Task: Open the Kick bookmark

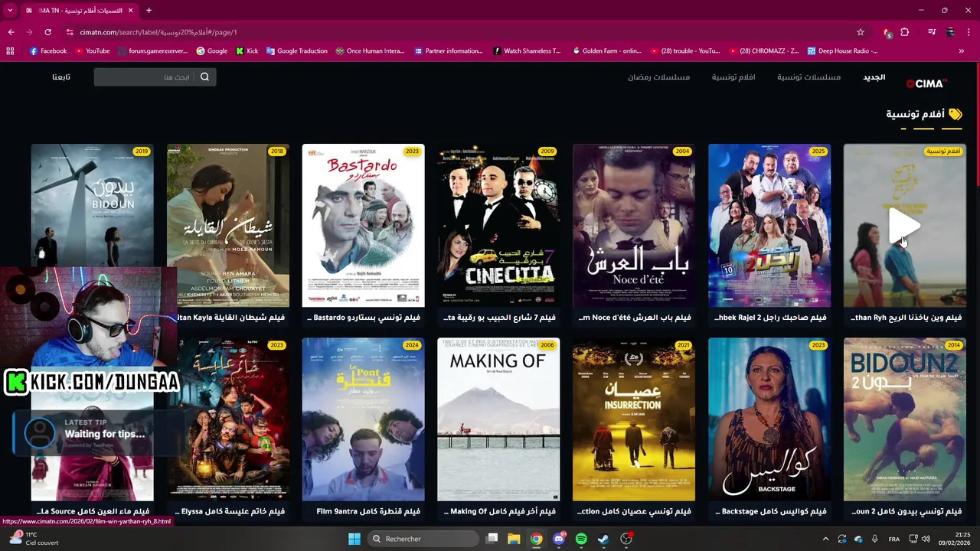Action: pos(247,51)
